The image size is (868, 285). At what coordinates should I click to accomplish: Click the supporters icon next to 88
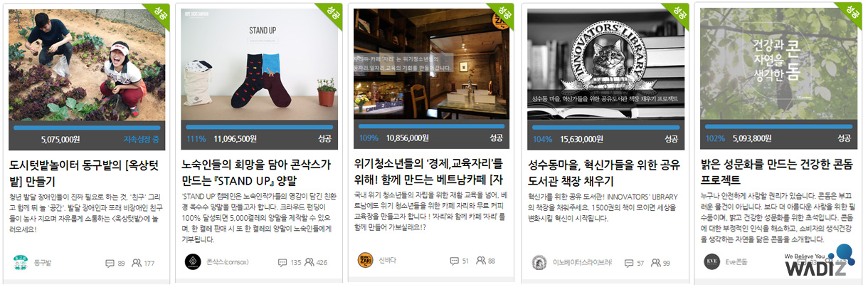tap(481, 261)
